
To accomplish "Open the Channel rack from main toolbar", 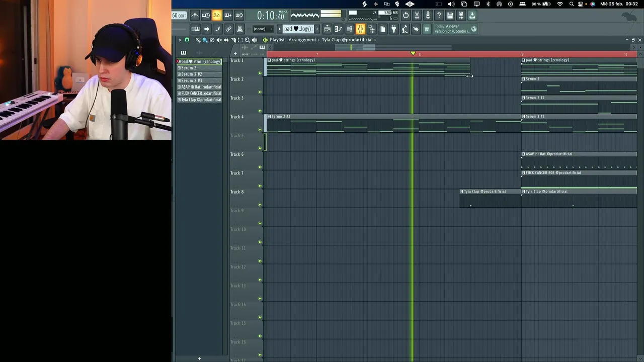I will [349, 29].
